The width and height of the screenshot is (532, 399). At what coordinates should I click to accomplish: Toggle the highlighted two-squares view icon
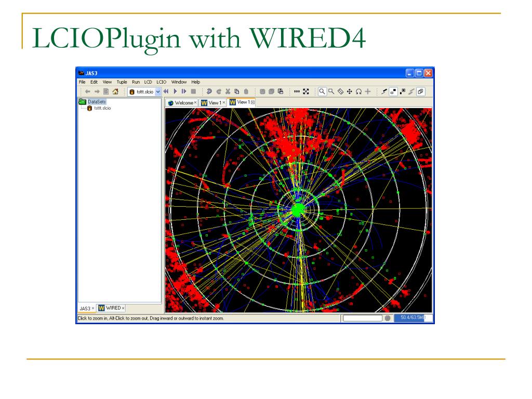(x=393, y=91)
